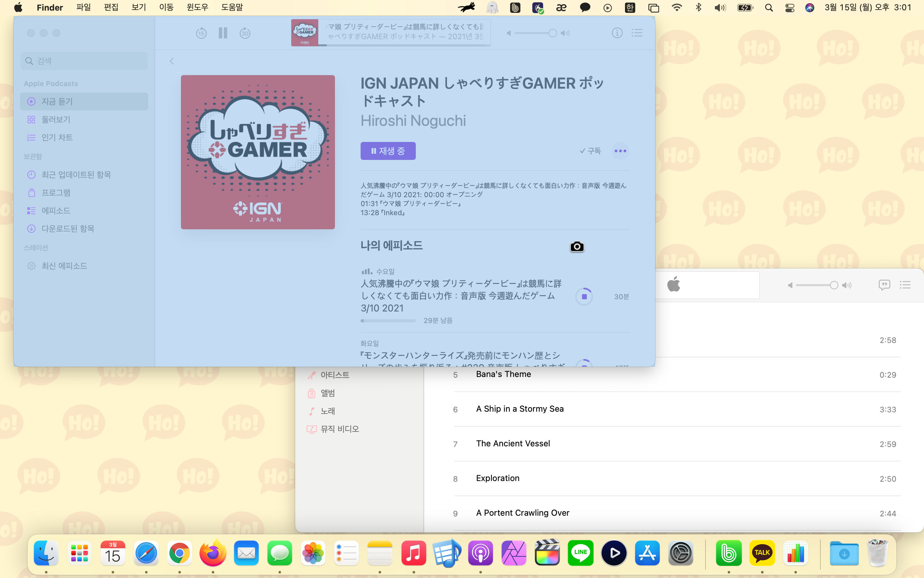The width and height of the screenshot is (924, 578).
Task: Open 에피소드 in sidebar library
Action: [x=84, y=211]
